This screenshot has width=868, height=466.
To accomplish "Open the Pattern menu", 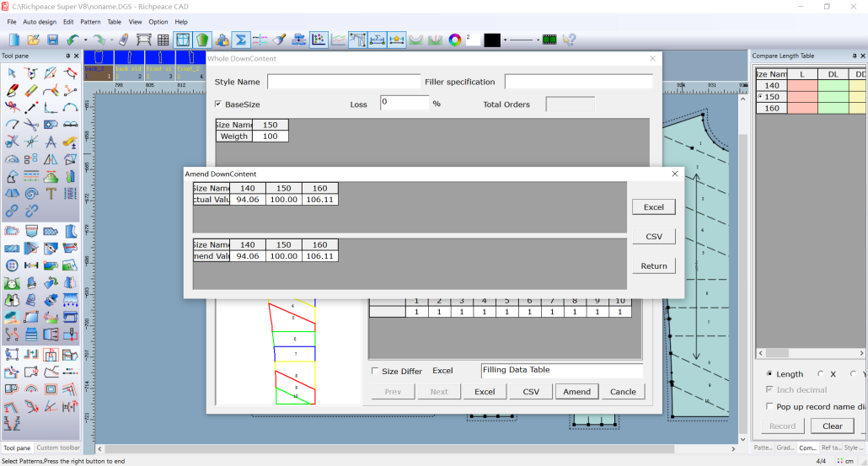I will click(90, 22).
